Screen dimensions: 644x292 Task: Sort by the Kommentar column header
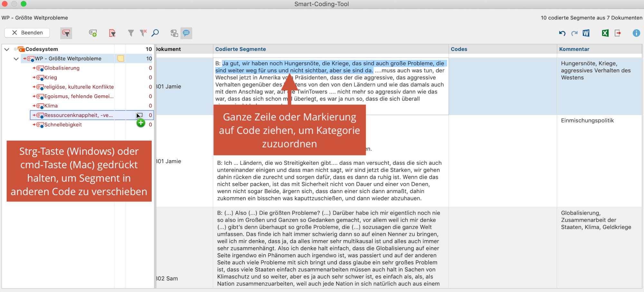click(599, 49)
